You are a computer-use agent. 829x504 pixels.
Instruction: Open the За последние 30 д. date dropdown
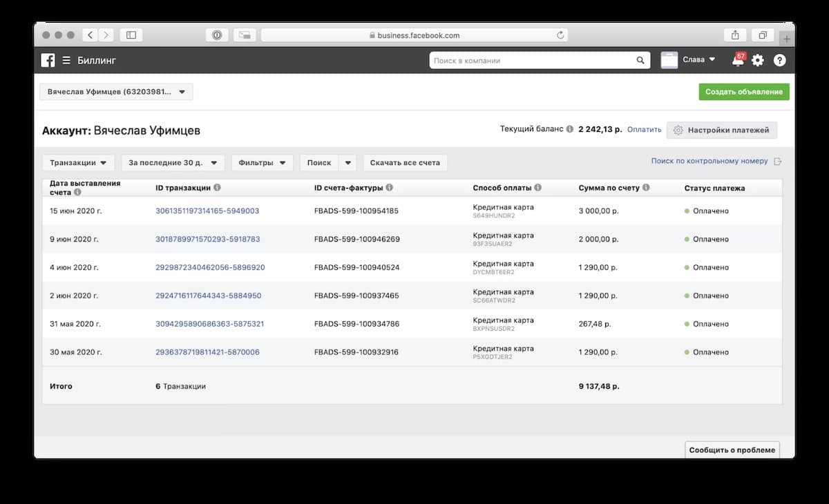point(173,163)
